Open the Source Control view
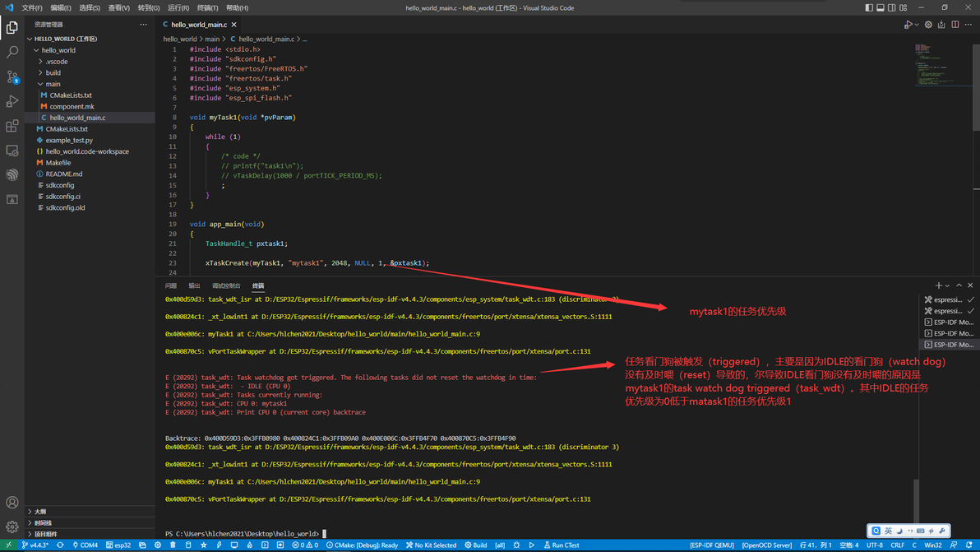980x552 pixels. [x=12, y=77]
